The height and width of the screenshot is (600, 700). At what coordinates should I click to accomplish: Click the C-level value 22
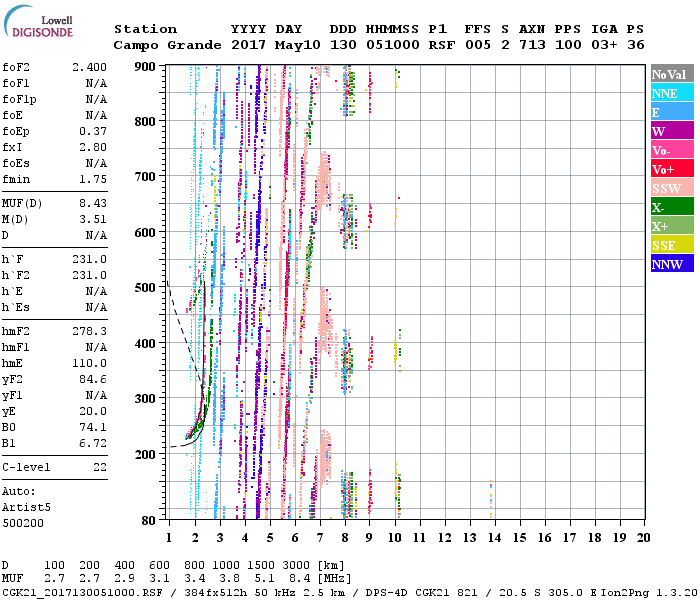point(100,467)
